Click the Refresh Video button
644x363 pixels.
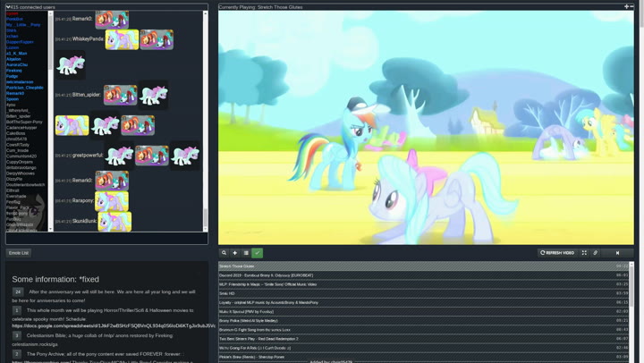[x=558, y=253]
